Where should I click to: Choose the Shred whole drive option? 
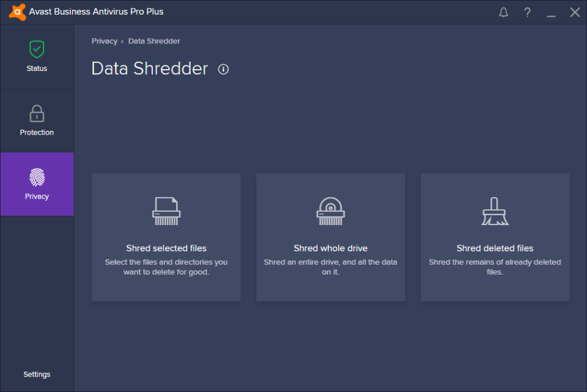pyautogui.click(x=330, y=237)
